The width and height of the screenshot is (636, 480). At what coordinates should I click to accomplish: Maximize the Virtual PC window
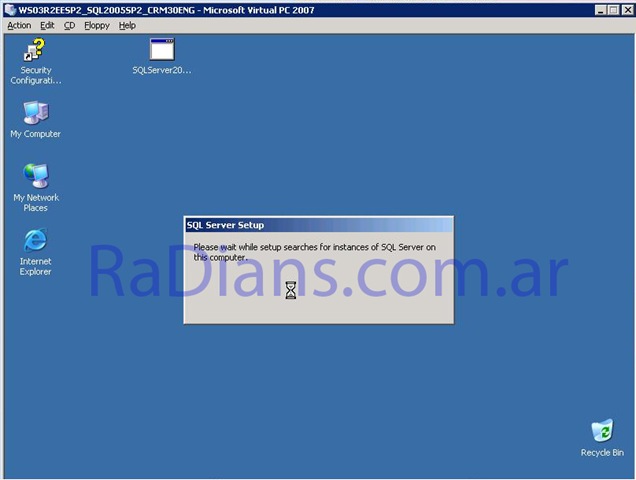coord(613,9)
